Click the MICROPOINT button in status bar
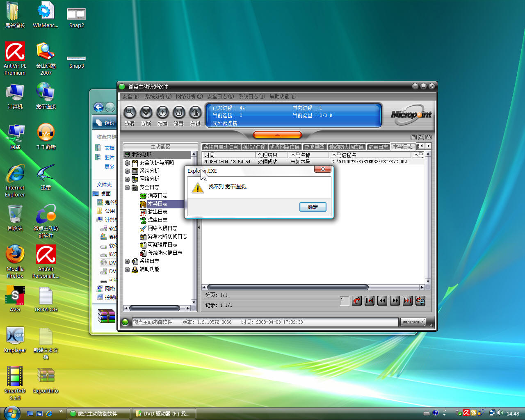Screen dimensions: 525x420 pyautogui.click(x=413, y=322)
